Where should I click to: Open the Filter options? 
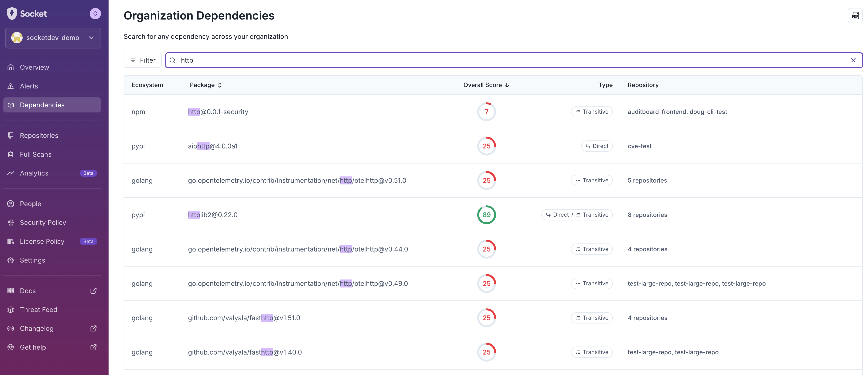(x=143, y=60)
